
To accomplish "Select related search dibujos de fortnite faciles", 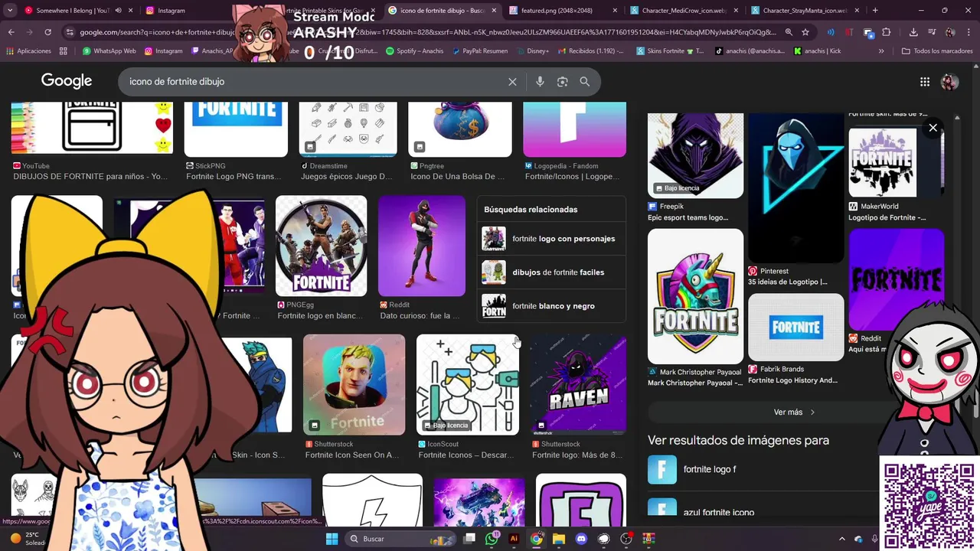I will (550, 272).
